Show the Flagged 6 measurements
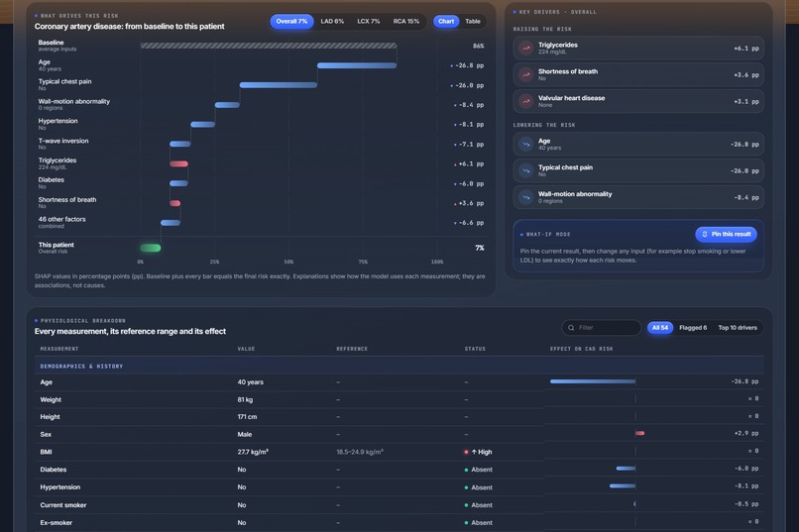 [693, 328]
